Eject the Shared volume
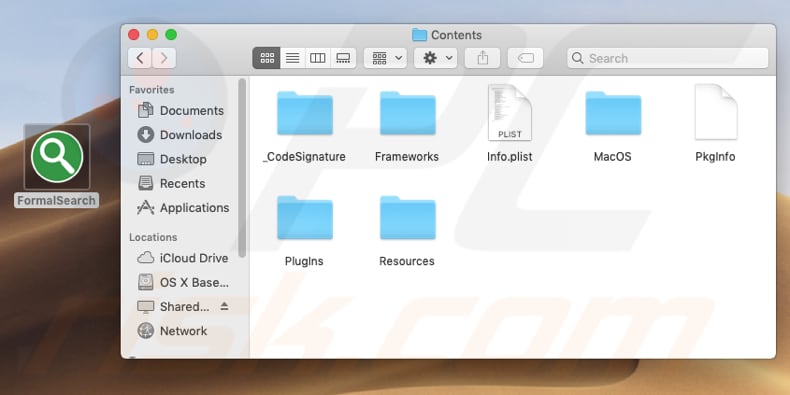790x395 pixels. tap(224, 306)
